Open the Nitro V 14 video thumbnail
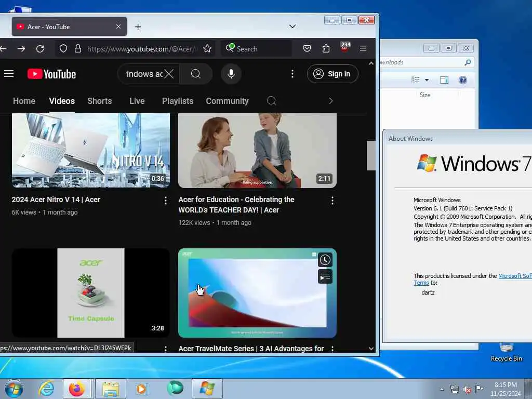This screenshot has height=399, width=532. pos(91,150)
